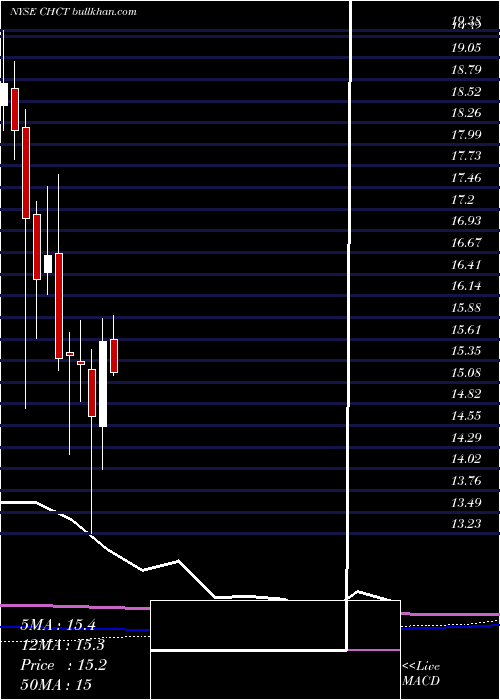Select the 15.88 price level label
This screenshot has width=500, height=700.
click(x=466, y=308)
